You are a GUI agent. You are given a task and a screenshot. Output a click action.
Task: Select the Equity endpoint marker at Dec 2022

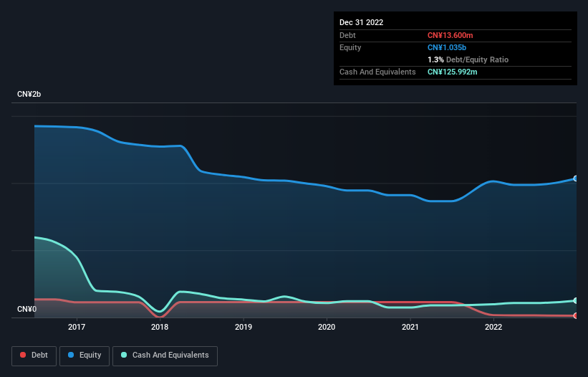(x=576, y=178)
